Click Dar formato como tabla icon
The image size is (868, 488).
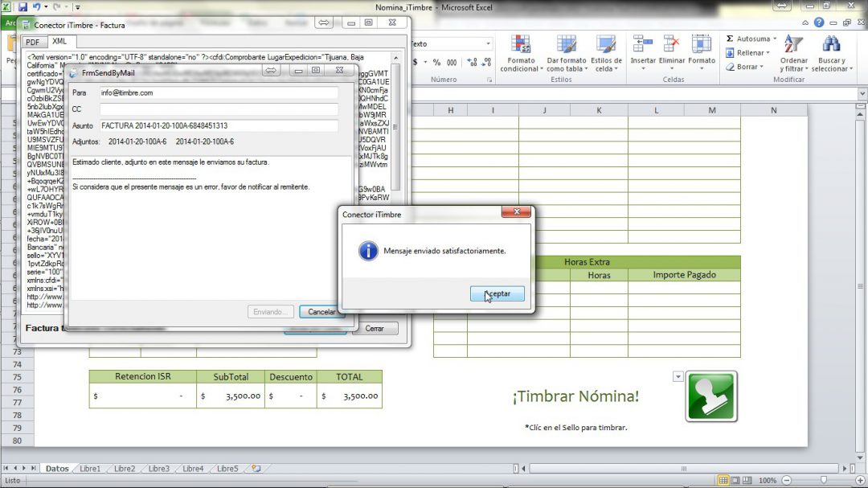click(x=566, y=54)
